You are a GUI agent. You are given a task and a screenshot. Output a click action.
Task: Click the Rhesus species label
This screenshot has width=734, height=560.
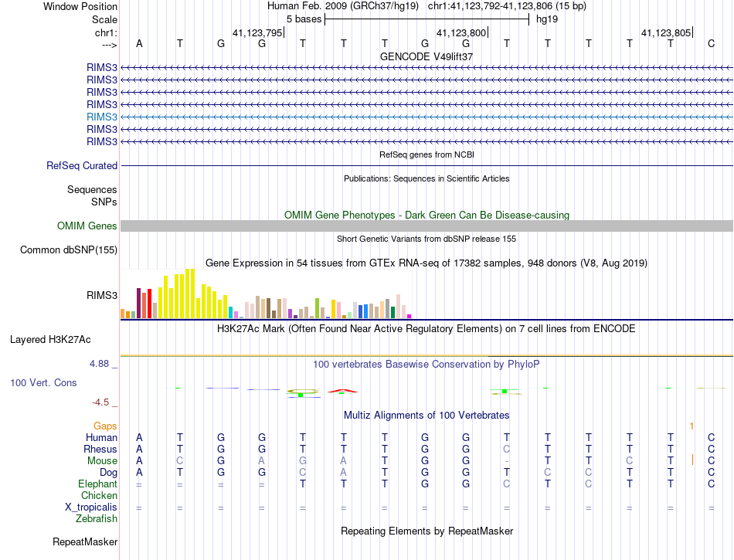click(100, 449)
